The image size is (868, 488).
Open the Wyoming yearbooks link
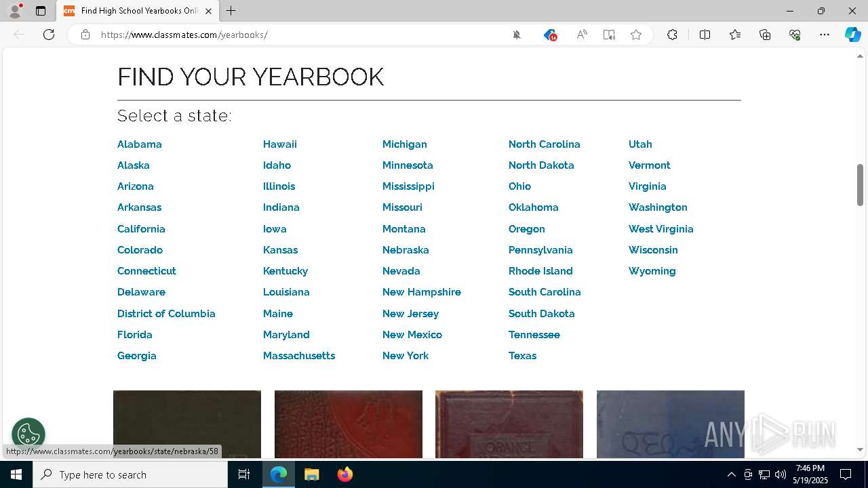point(652,271)
